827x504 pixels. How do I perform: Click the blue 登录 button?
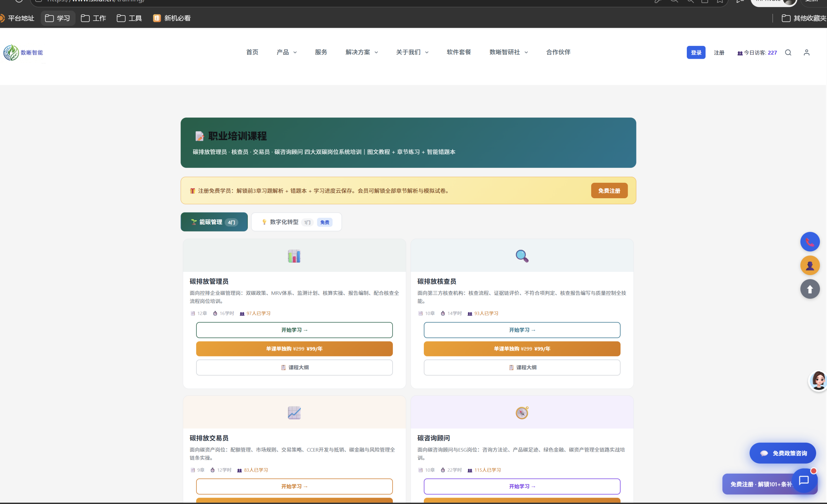tap(696, 52)
